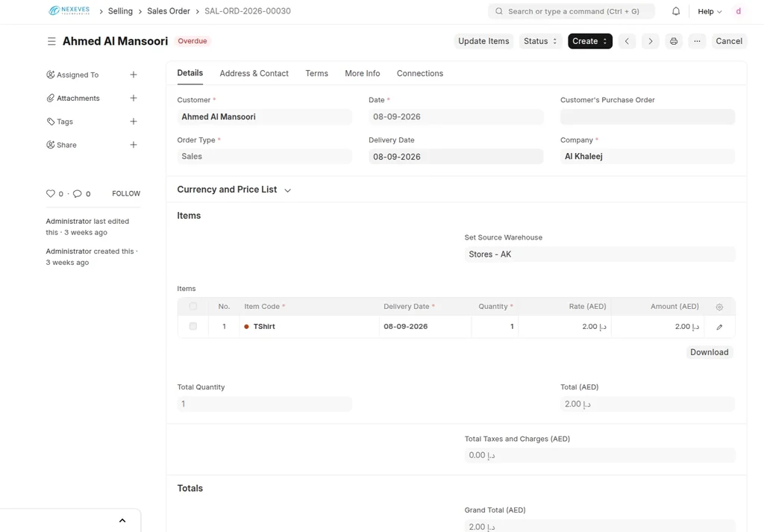The image size is (764, 532).
Task: Go to next document arrow
Action: coord(651,41)
